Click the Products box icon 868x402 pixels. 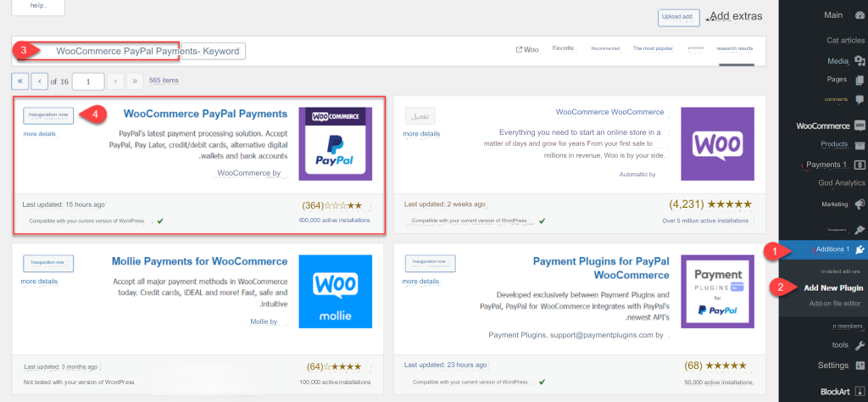click(860, 145)
